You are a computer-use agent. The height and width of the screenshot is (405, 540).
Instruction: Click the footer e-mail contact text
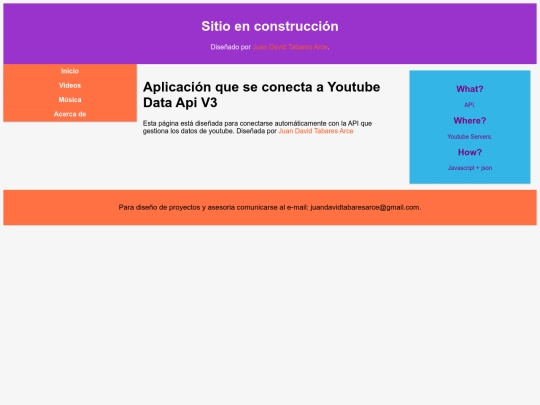(x=270, y=207)
